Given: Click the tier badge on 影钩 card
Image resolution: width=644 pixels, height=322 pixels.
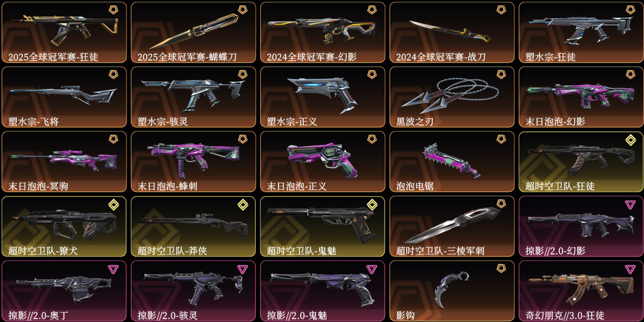Looking at the screenshot, I should [501, 268].
